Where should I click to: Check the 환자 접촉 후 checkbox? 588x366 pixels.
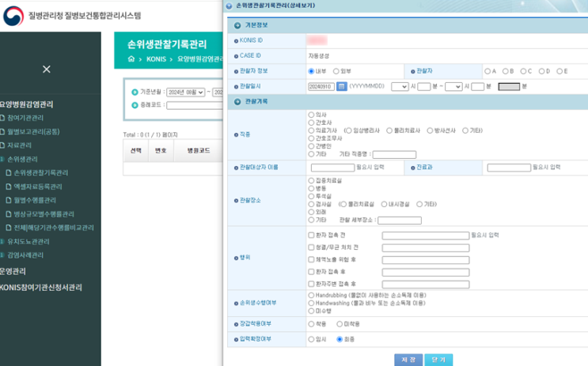[311, 272]
